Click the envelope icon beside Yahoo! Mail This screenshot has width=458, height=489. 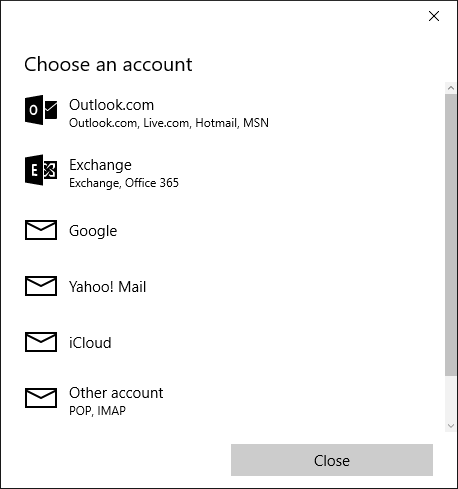click(x=41, y=286)
